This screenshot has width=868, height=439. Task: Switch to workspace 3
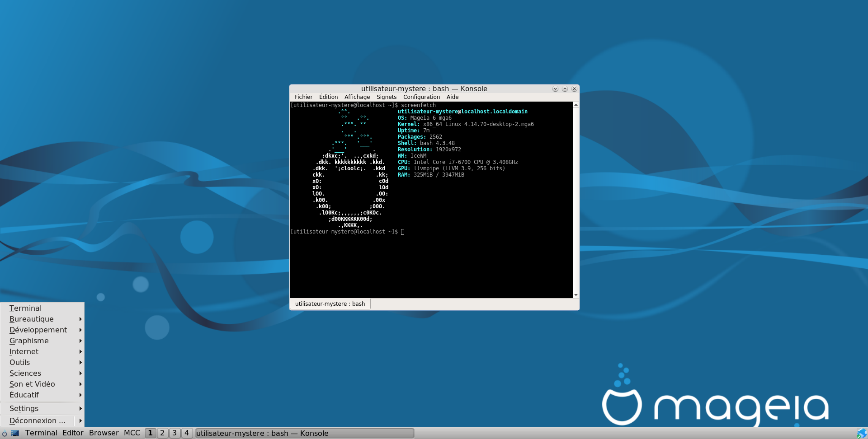tap(175, 433)
